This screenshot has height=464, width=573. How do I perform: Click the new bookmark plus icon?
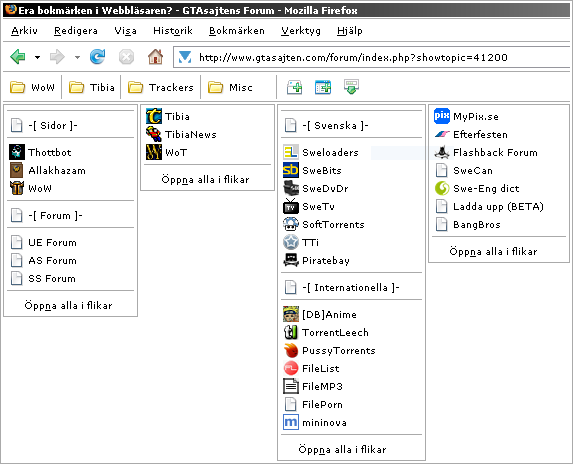(295, 87)
